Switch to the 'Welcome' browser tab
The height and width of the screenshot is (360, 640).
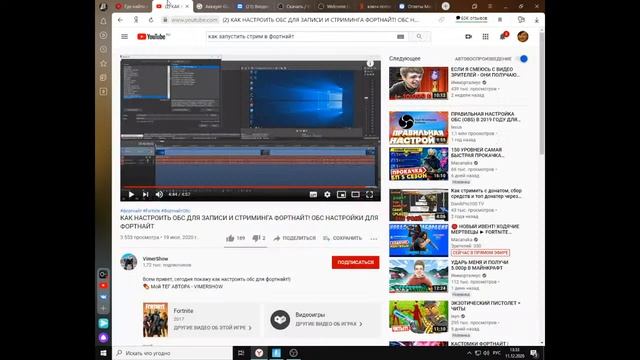click(x=335, y=6)
